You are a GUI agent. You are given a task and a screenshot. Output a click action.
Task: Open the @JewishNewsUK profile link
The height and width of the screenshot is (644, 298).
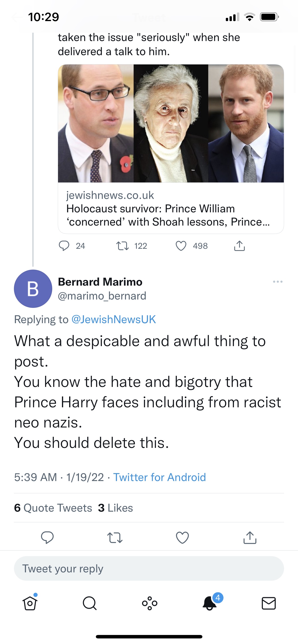pyautogui.click(x=113, y=319)
